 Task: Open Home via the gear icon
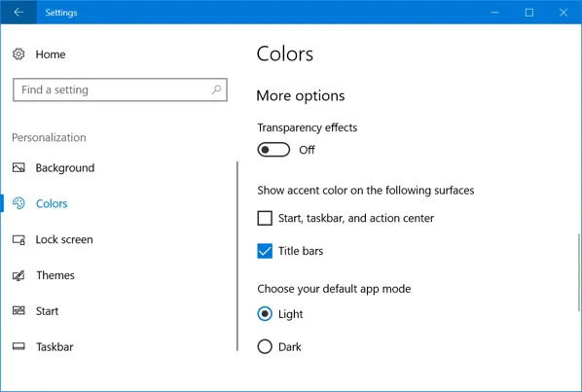pos(18,54)
